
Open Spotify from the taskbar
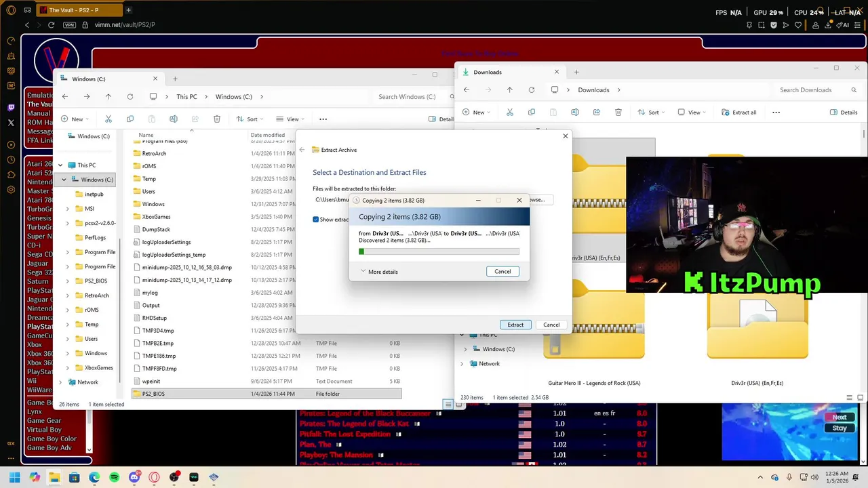114,478
